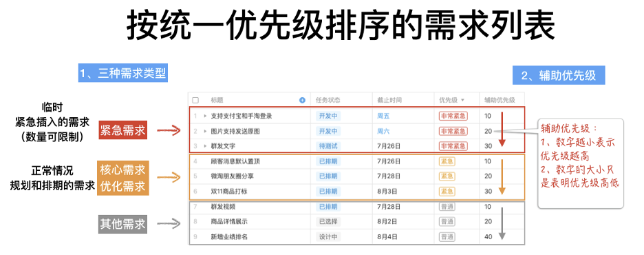Select auxiliary priority 20 of 图片支持发送原图
Image resolution: width=644 pixels, height=255 pixels.
488,131
